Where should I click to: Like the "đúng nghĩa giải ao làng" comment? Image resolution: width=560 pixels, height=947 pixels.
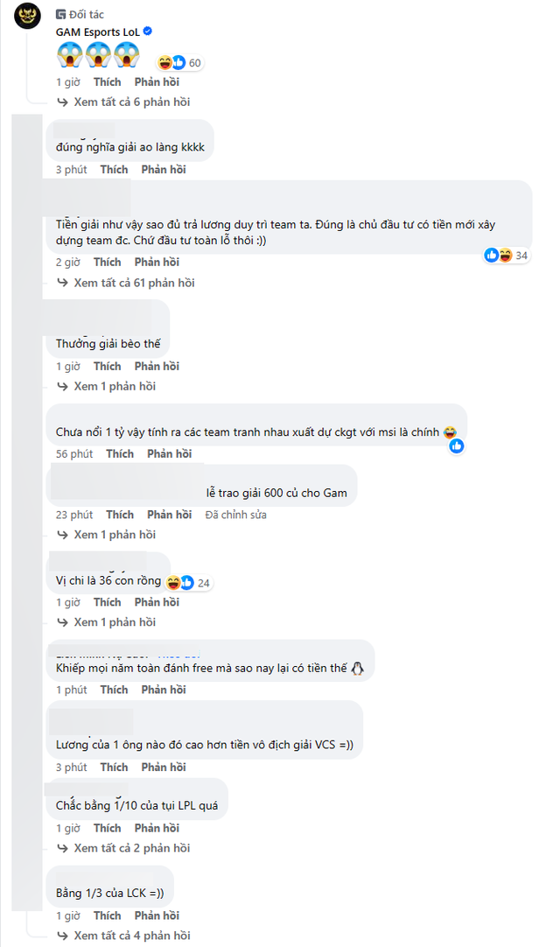114,170
